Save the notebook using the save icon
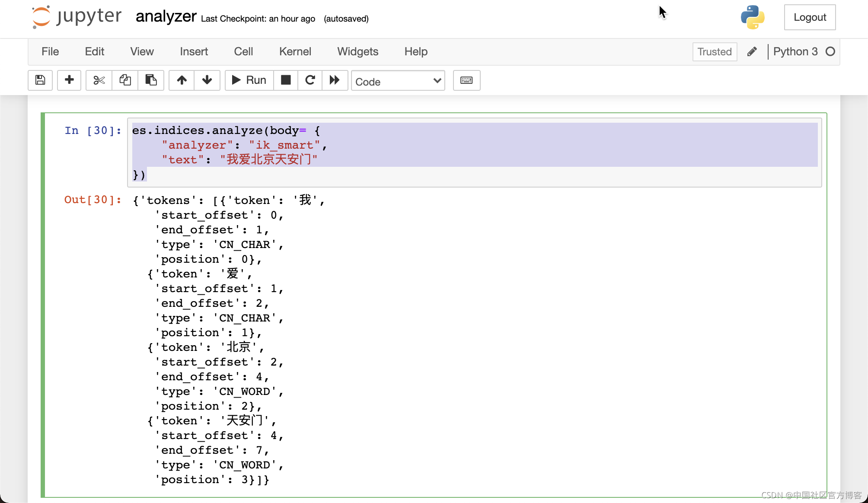This screenshot has height=503, width=868. 40,80
